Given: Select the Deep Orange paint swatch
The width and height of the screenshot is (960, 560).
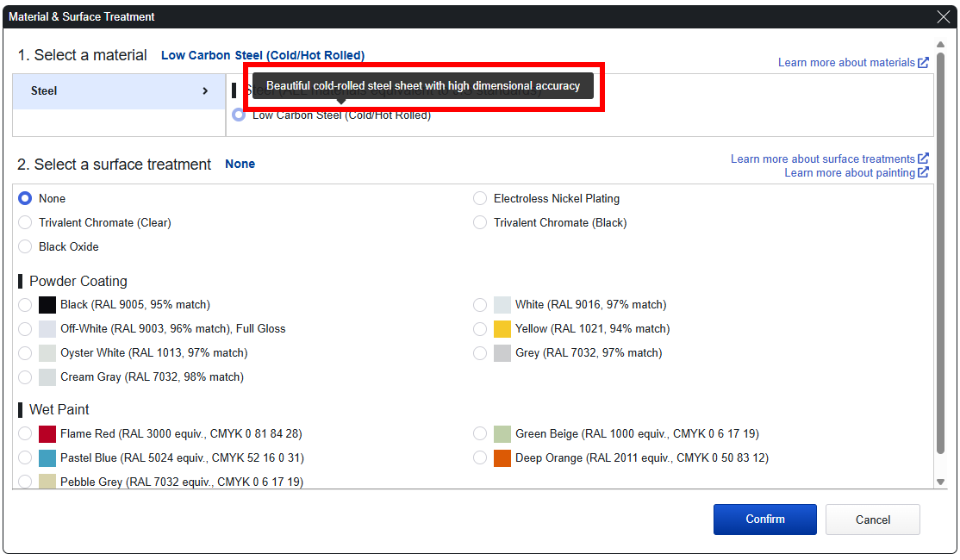Looking at the screenshot, I should pos(502,457).
